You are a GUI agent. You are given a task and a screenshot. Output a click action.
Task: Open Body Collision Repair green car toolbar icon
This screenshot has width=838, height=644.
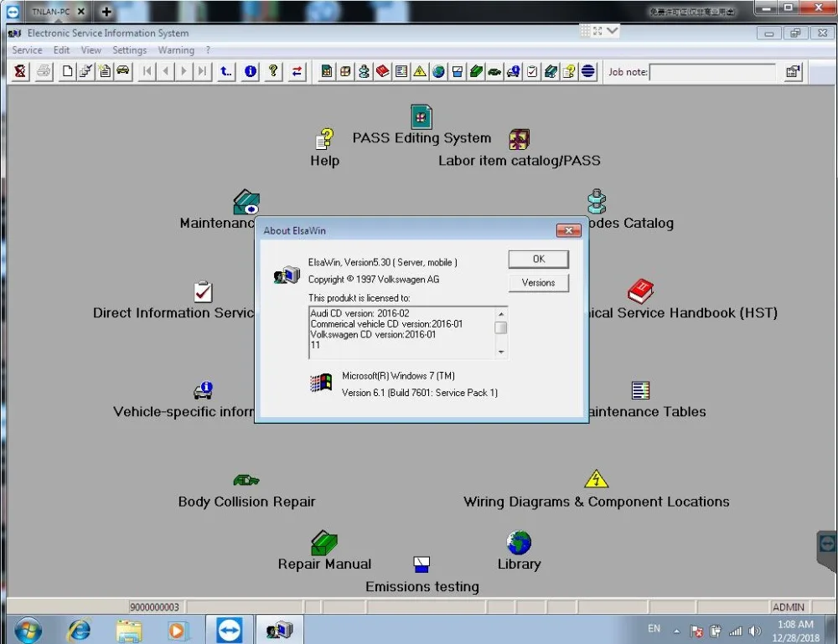[x=495, y=71]
